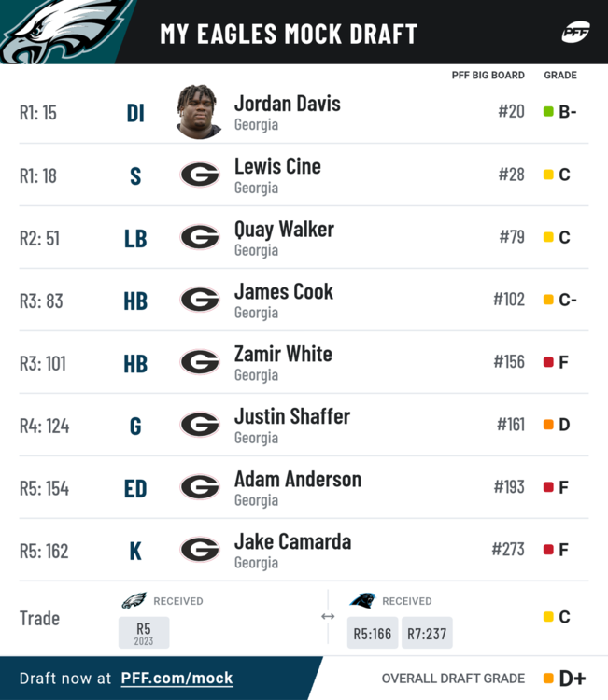The height and width of the screenshot is (700, 608).
Task: Click the Panthers icon in Trade row
Action: click(x=362, y=600)
